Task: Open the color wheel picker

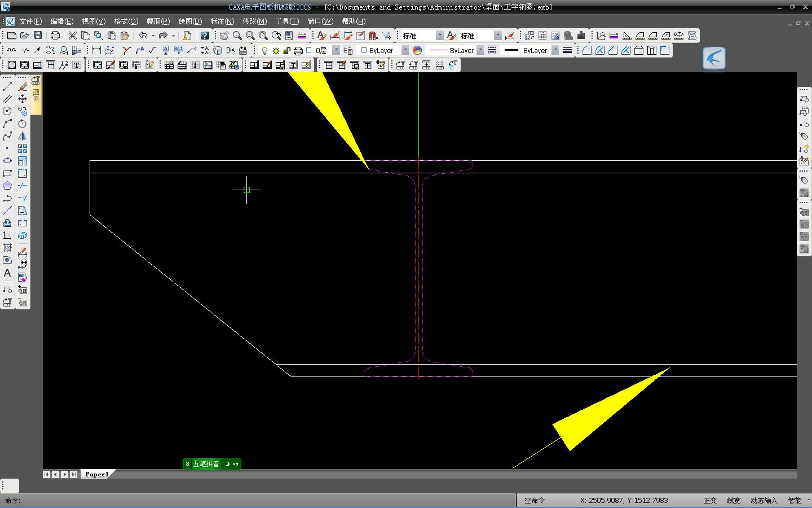Action: point(417,50)
